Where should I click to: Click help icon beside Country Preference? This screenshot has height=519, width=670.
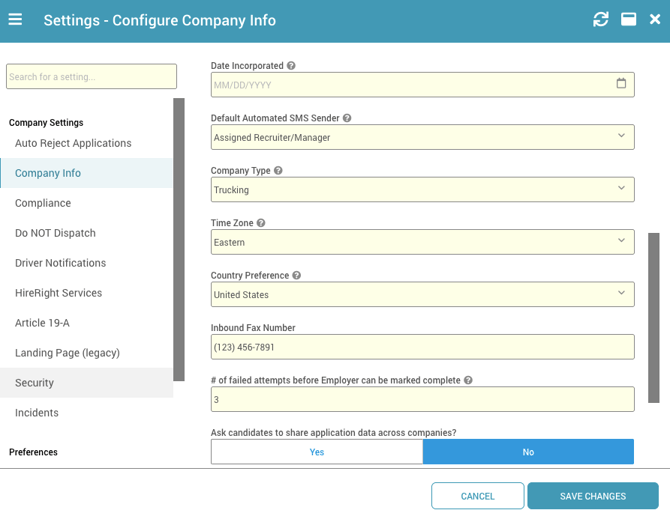click(297, 276)
